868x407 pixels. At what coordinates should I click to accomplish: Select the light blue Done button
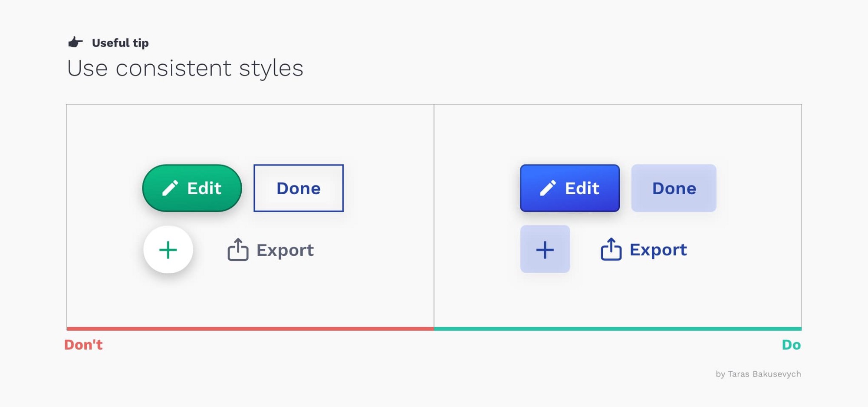coord(674,188)
